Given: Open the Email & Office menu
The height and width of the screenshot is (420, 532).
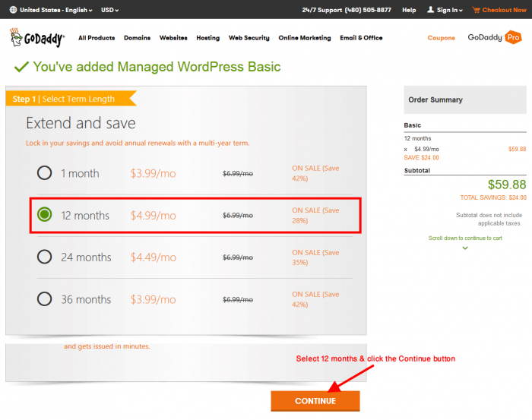Looking at the screenshot, I should (361, 38).
